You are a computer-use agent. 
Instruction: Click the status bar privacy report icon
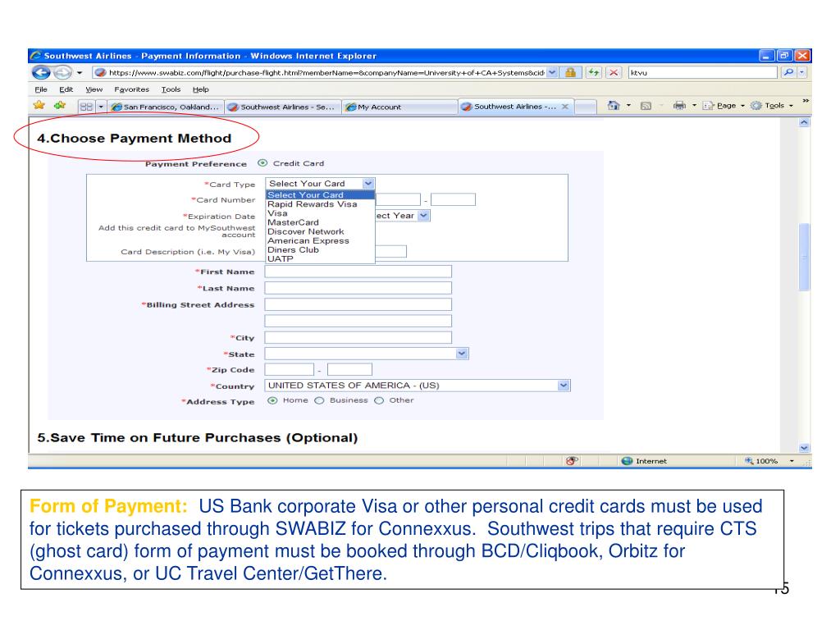pos(572,461)
